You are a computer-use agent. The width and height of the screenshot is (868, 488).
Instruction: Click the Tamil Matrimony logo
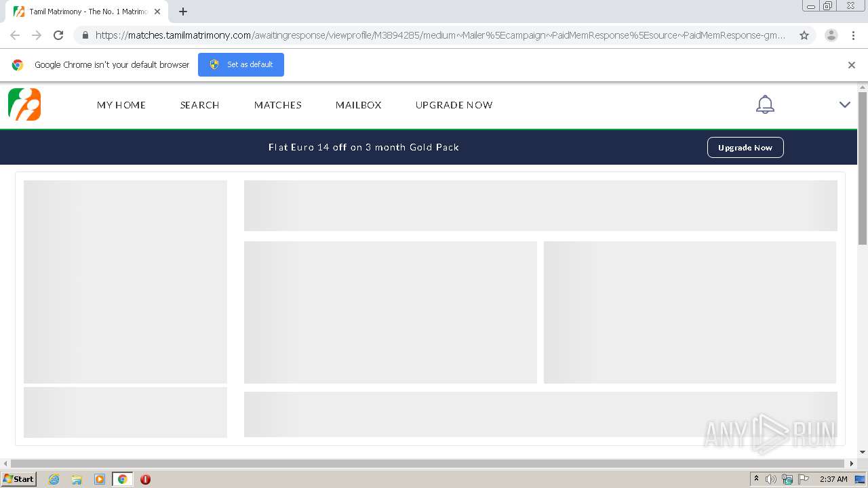[24, 104]
